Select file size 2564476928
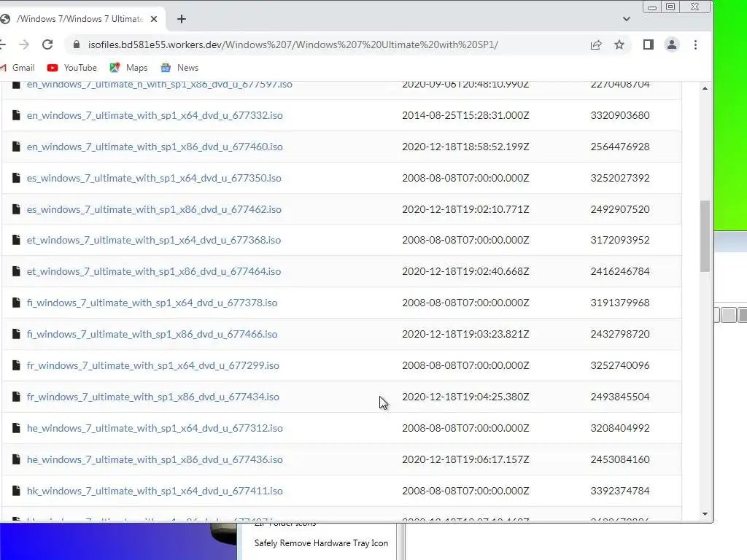747x560 pixels. point(620,147)
